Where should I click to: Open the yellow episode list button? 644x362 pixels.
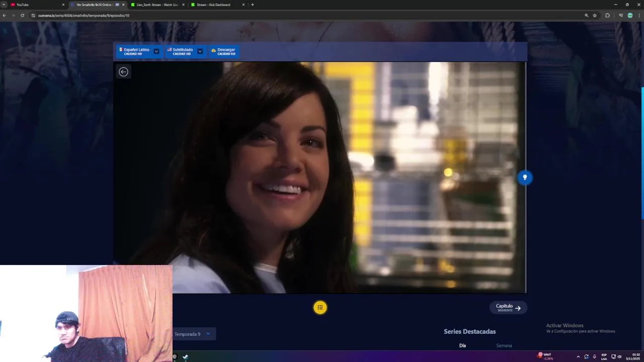click(320, 307)
